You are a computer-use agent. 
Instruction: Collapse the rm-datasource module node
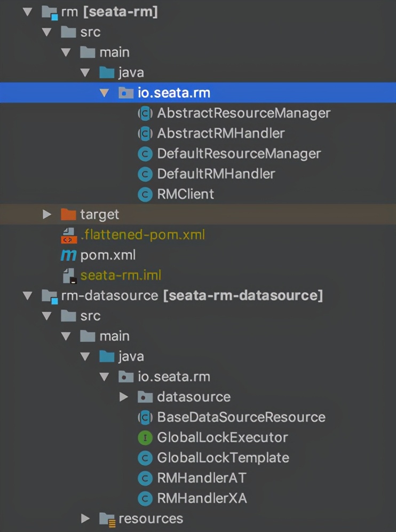tap(28, 296)
